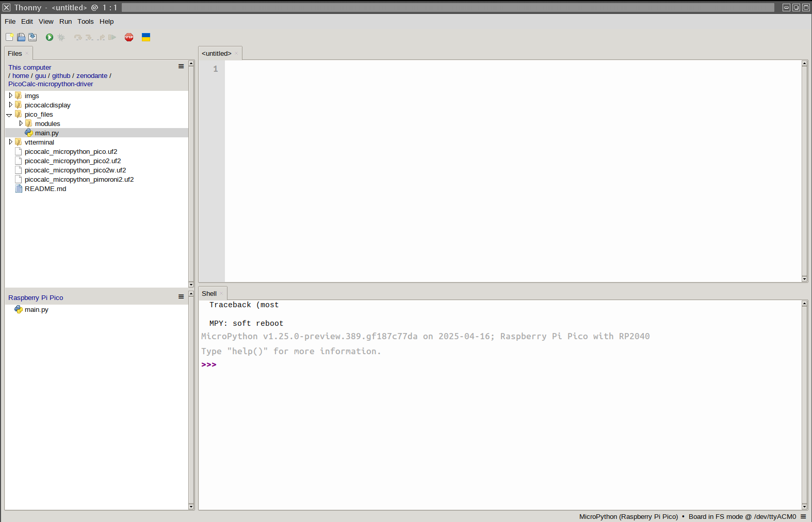Click the Save file toolbar icon
Image resolution: width=812 pixels, height=522 pixels.
tap(33, 37)
